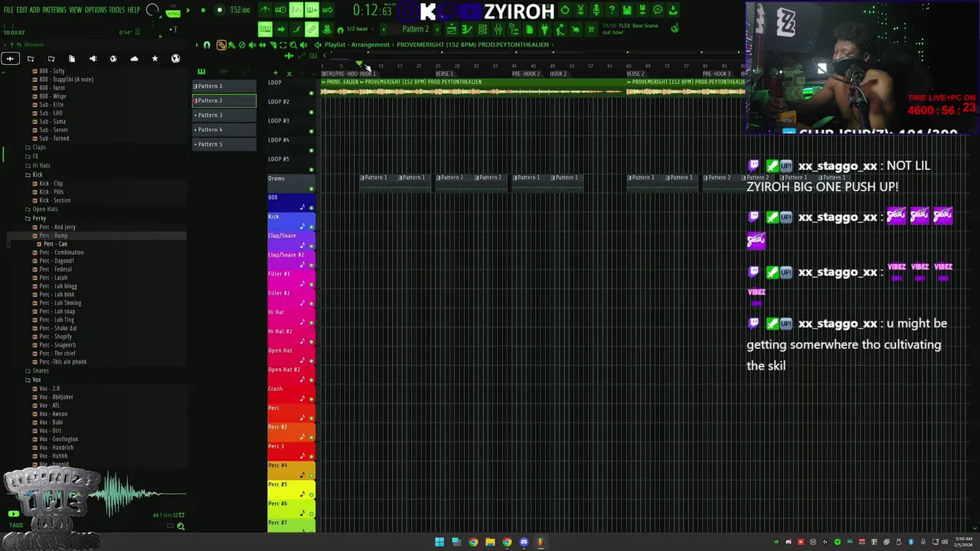Open the FILE menu
The width and height of the screenshot is (980, 551).
click(x=8, y=10)
